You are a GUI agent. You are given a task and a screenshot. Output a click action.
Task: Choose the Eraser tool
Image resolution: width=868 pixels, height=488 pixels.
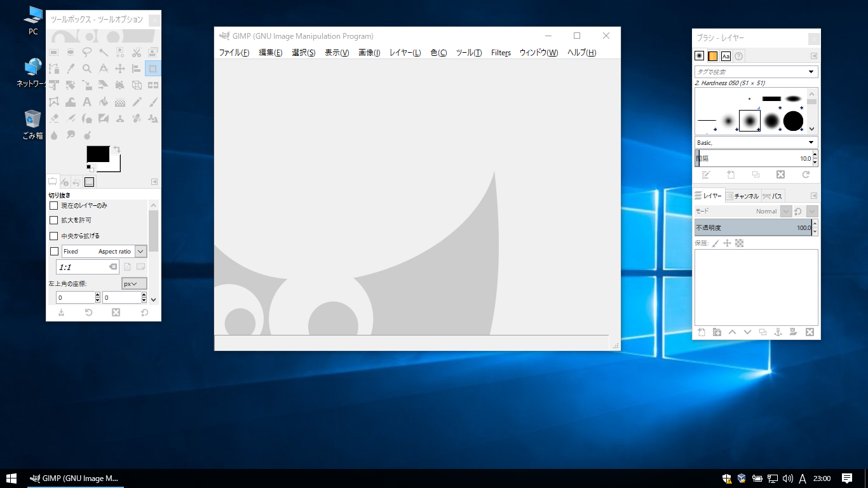(x=54, y=118)
